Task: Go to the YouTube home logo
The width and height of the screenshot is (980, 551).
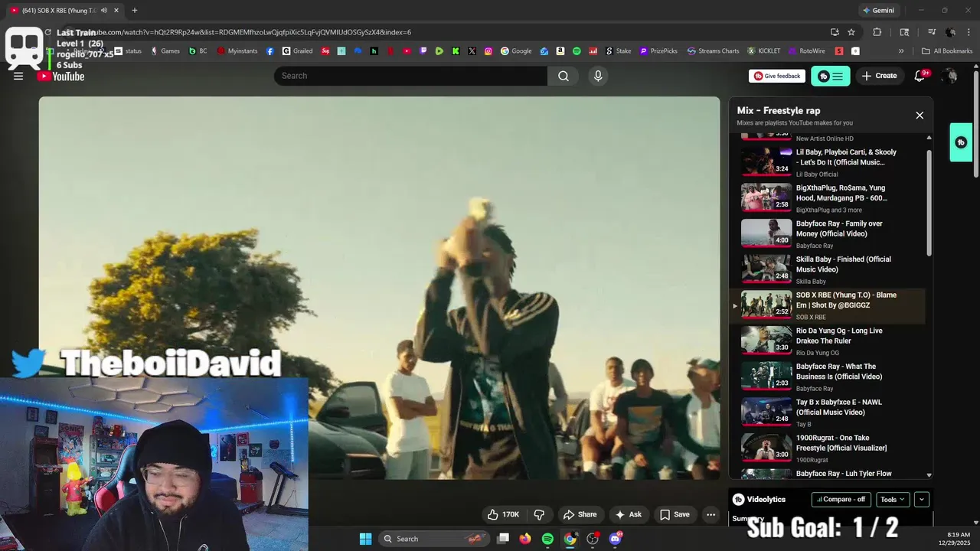Action: (x=60, y=76)
